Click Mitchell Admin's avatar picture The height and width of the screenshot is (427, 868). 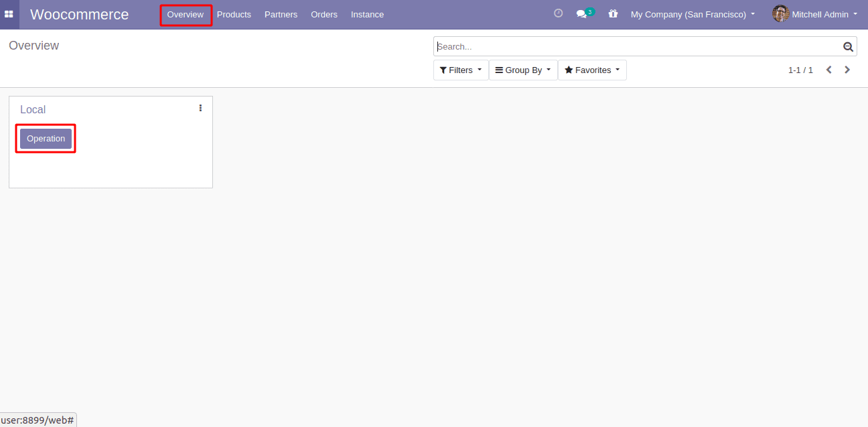pos(780,13)
